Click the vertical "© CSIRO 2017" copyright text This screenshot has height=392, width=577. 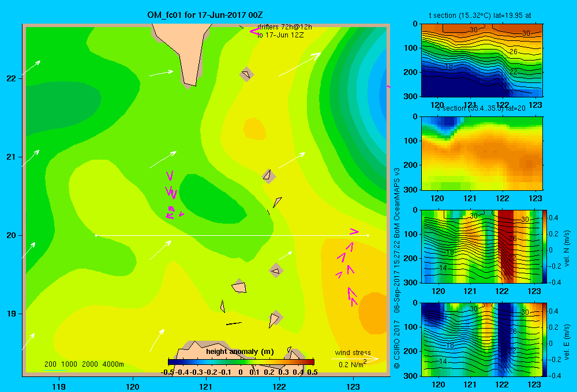coord(397,345)
